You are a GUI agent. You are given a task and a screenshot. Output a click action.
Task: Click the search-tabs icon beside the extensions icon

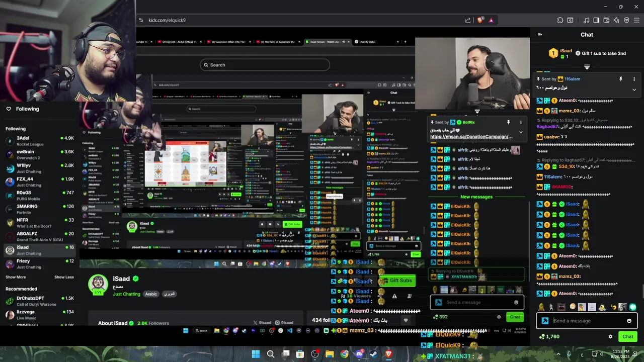tap(570, 20)
